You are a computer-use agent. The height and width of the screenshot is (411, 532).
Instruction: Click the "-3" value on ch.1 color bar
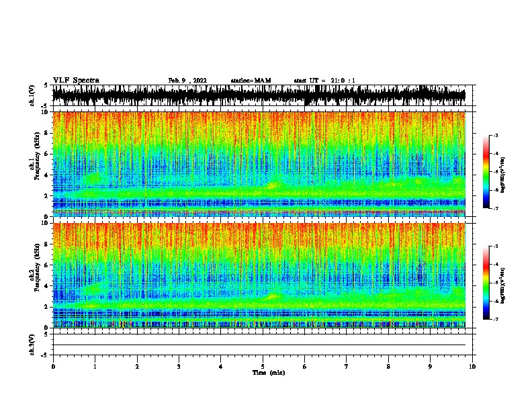coord(495,135)
